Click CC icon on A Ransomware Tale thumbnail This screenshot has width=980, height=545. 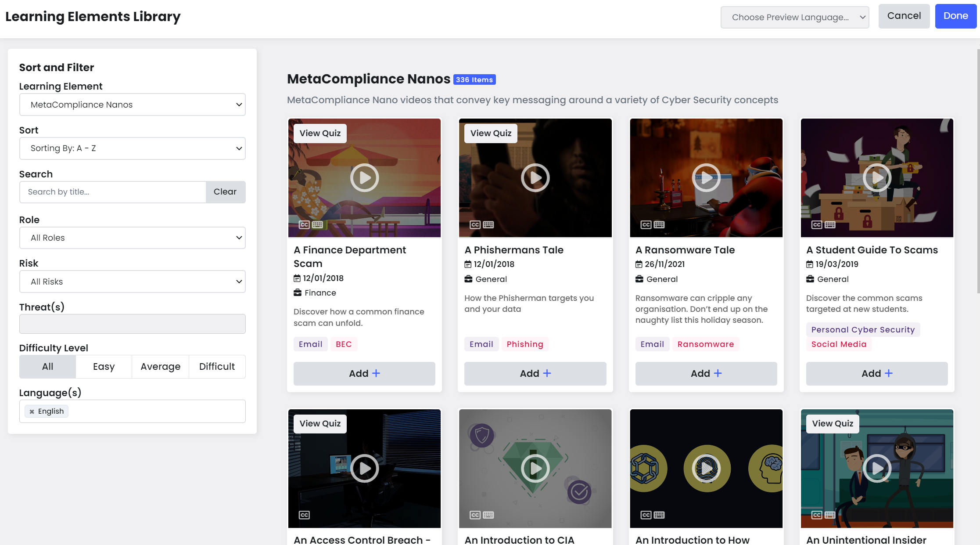(x=646, y=225)
